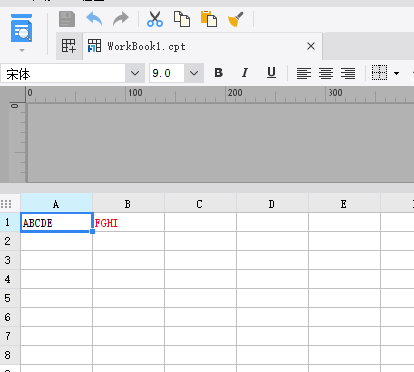Click the 0 mark on vertical ruler
The image size is (414, 372).
click(14, 106)
